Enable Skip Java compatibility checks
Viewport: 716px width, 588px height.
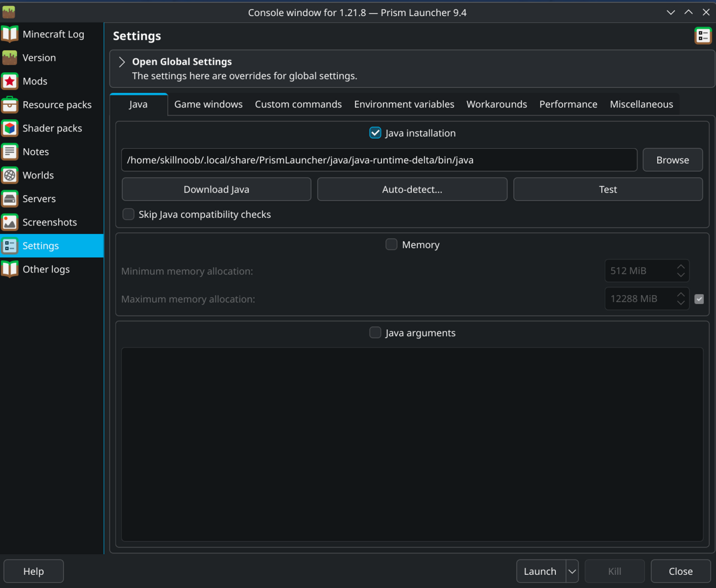pos(128,214)
